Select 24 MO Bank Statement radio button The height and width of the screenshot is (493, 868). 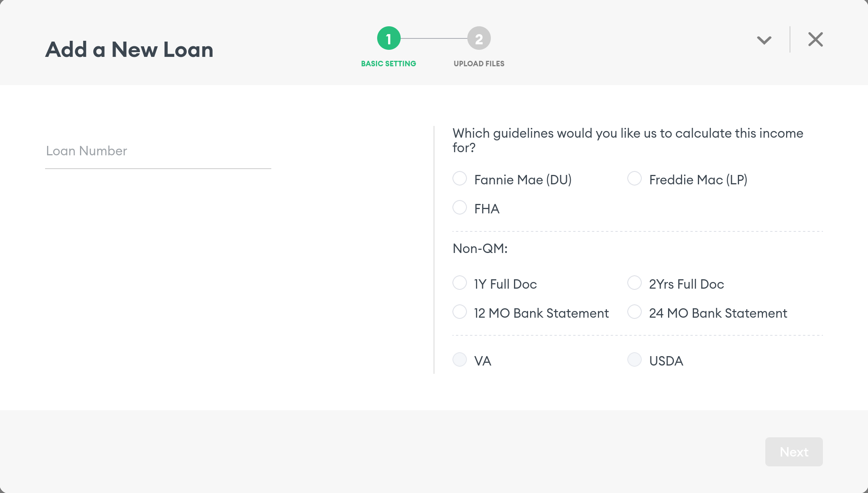click(634, 312)
